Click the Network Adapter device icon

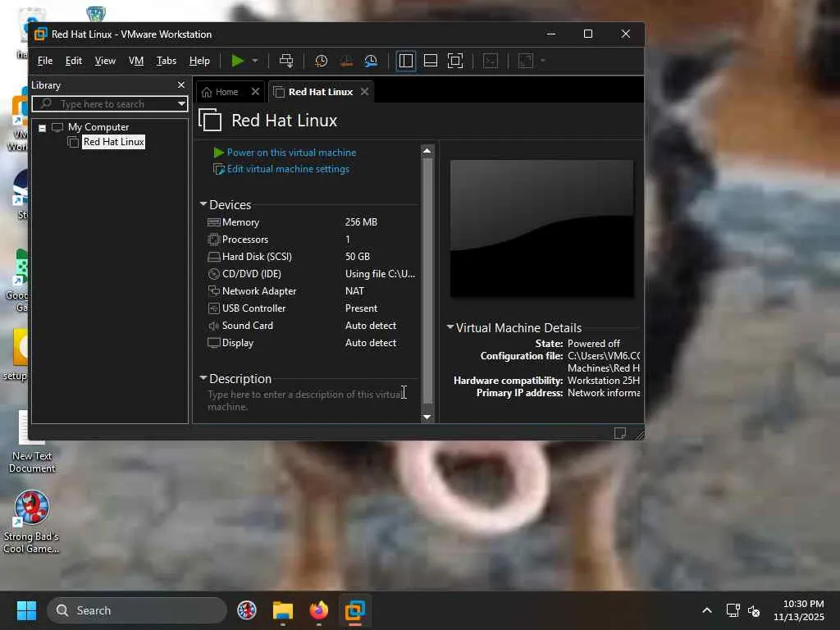coord(214,291)
